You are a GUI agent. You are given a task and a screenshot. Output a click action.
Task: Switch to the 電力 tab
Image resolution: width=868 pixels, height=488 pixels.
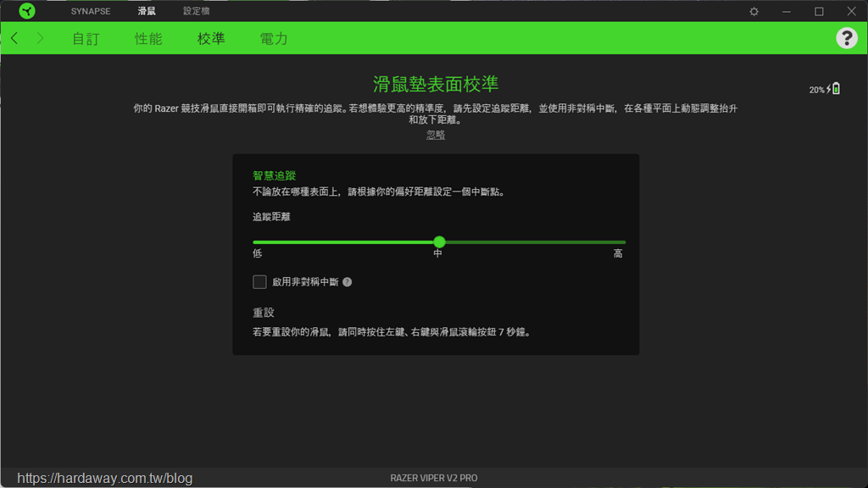[274, 39]
